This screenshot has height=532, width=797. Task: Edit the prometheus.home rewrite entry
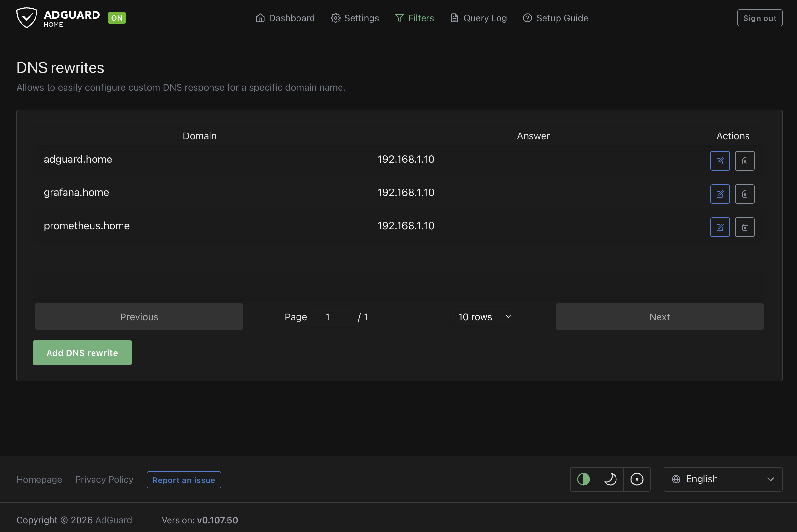[x=719, y=227]
